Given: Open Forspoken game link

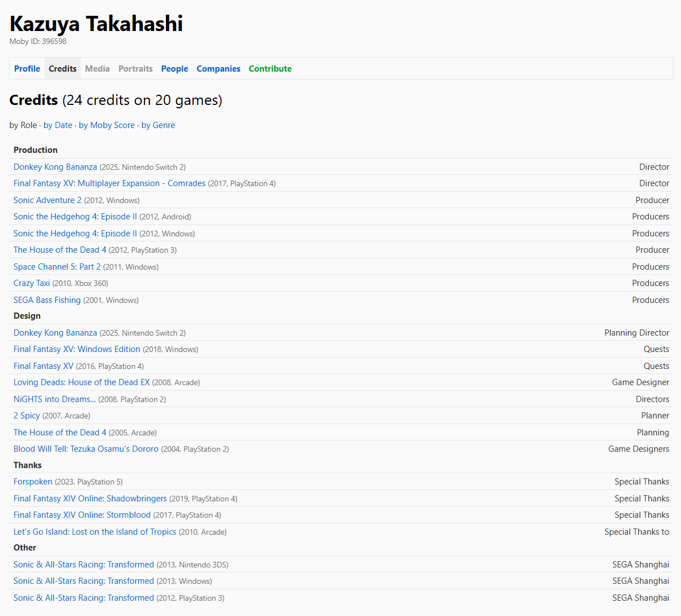Looking at the screenshot, I should [x=33, y=482].
